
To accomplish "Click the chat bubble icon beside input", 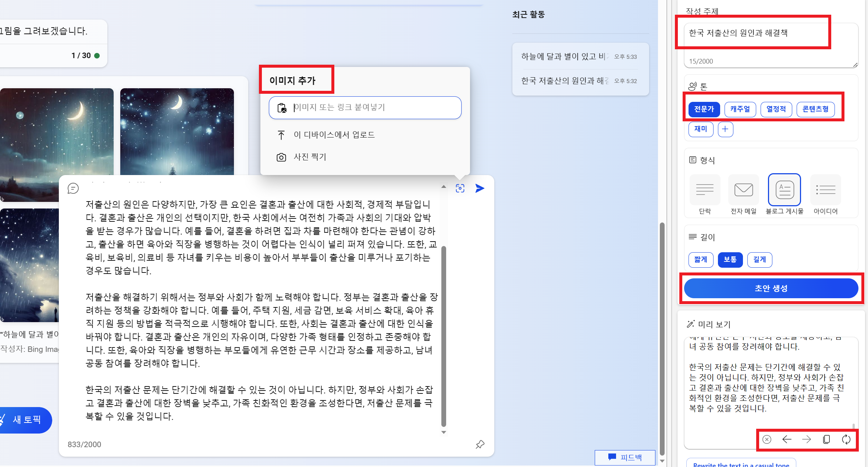I will (x=73, y=188).
